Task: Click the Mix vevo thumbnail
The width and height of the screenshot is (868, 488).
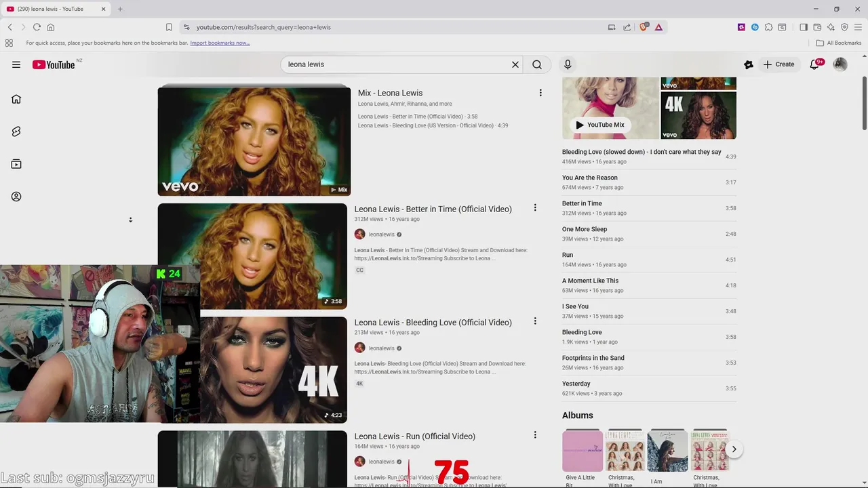Action: tap(254, 141)
